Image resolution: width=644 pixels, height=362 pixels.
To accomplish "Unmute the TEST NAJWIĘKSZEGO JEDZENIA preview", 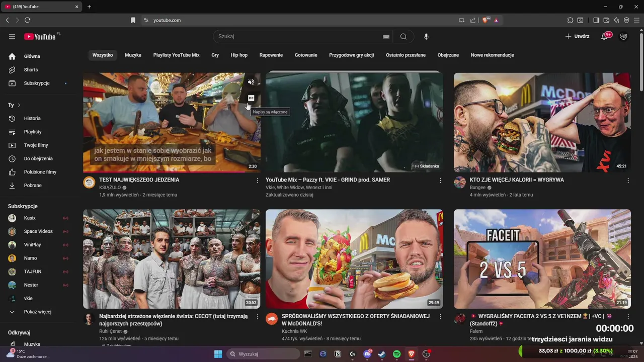I will (251, 82).
